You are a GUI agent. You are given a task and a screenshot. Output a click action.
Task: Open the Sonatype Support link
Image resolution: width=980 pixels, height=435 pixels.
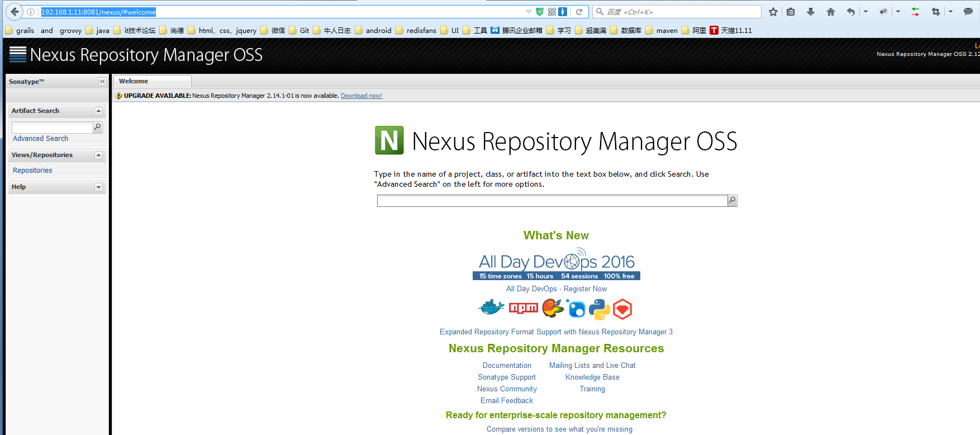[507, 377]
